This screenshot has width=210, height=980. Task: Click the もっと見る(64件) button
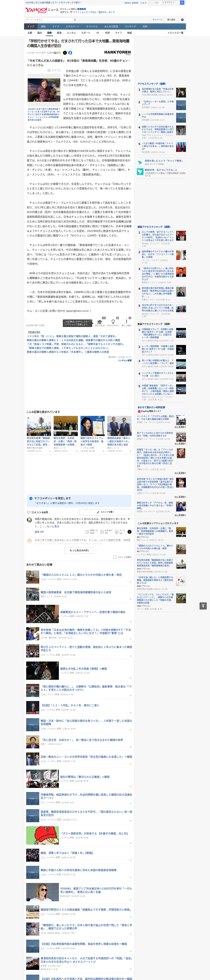tap(79, 550)
